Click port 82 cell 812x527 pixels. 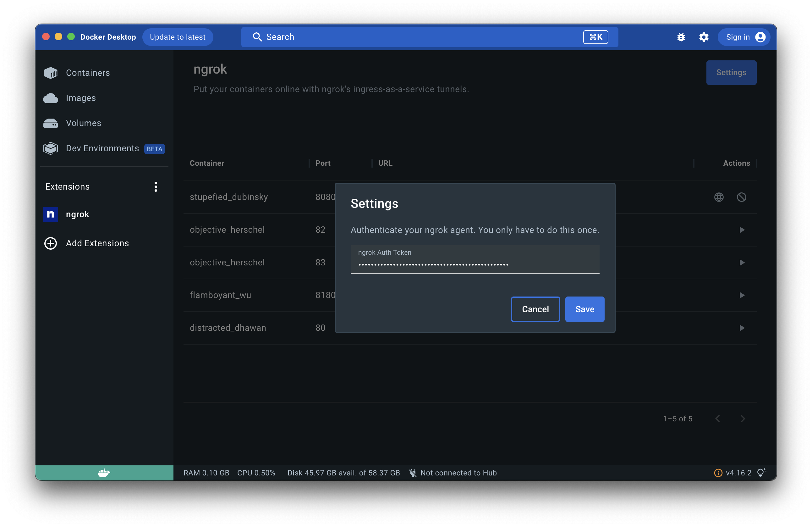pos(320,230)
